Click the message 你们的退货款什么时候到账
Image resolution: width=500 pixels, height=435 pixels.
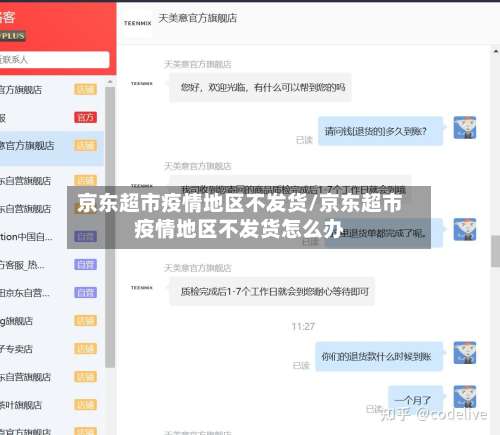coord(379,357)
